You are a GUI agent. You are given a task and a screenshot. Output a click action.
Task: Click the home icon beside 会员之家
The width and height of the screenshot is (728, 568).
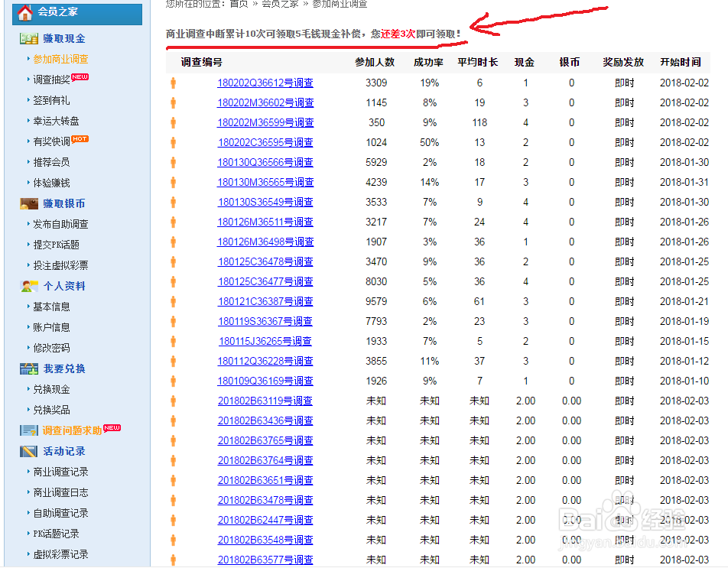tap(25, 12)
